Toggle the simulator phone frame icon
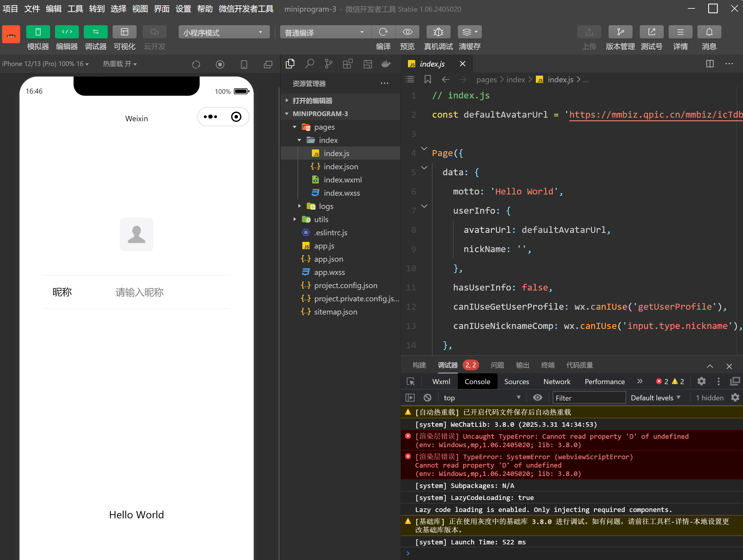 (x=244, y=64)
